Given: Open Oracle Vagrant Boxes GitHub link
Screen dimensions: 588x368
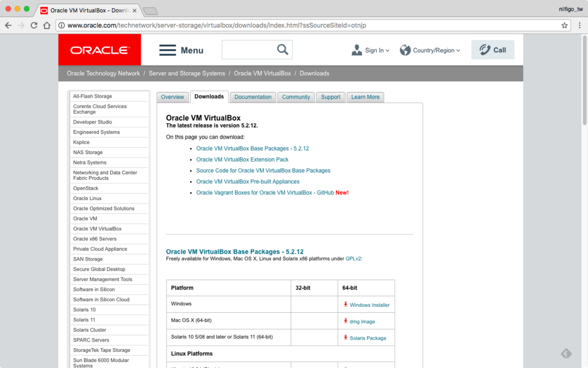Looking at the screenshot, I should pyautogui.click(x=265, y=192).
